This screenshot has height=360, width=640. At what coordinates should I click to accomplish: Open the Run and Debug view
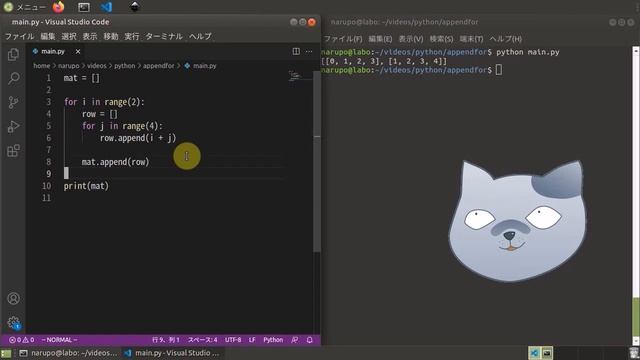click(x=13, y=127)
